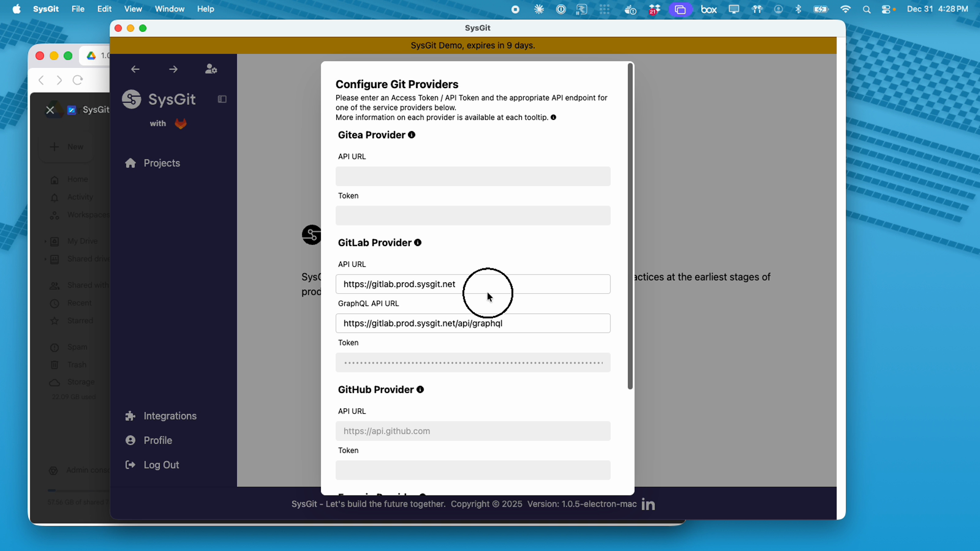The height and width of the screenshot is (551, 980).
Task: Click the GitHub API URL input field
Action: point(473,431)
